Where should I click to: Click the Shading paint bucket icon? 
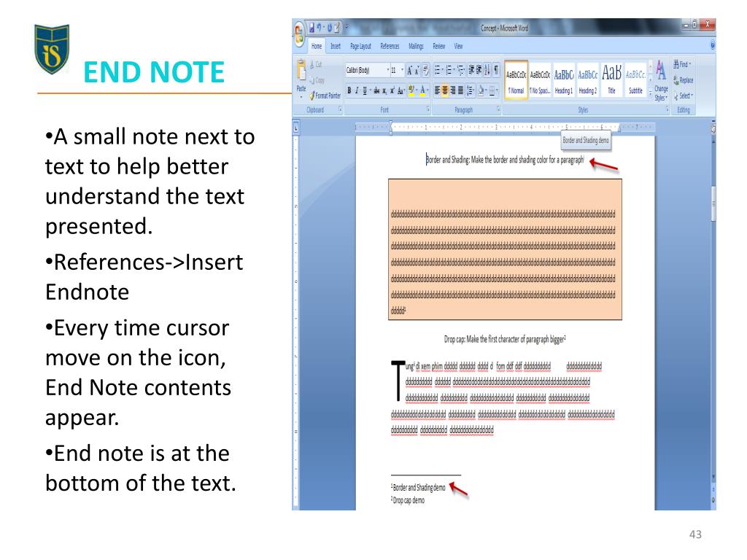click(481, 90)
